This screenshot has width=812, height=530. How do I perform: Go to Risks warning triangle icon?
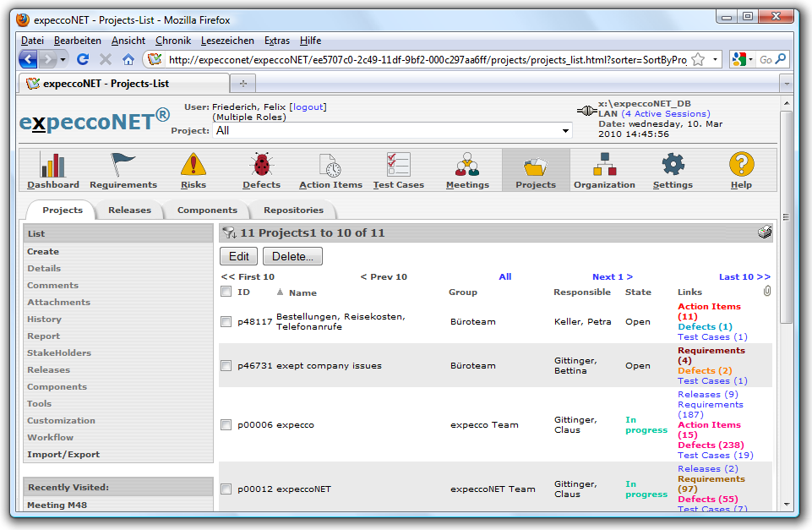[x=193, y=164]
